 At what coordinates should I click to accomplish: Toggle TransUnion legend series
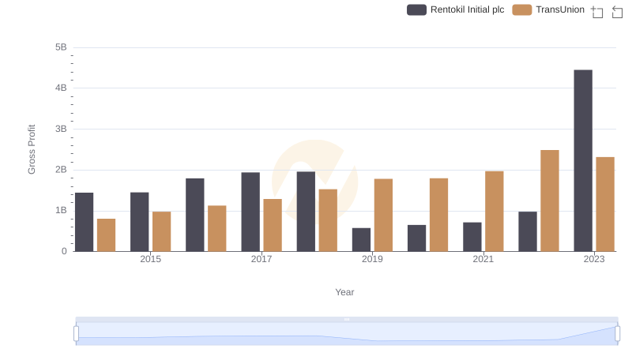tap(548, 9)
